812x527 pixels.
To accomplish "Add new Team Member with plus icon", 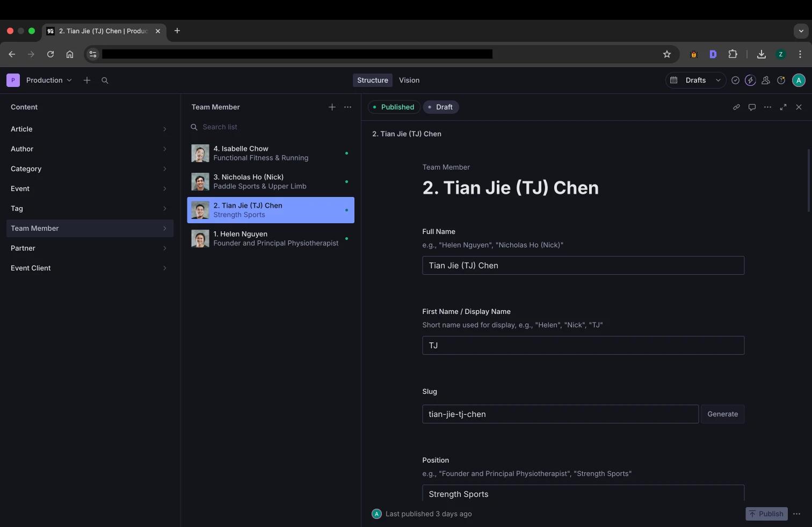I will pos(332,107).
